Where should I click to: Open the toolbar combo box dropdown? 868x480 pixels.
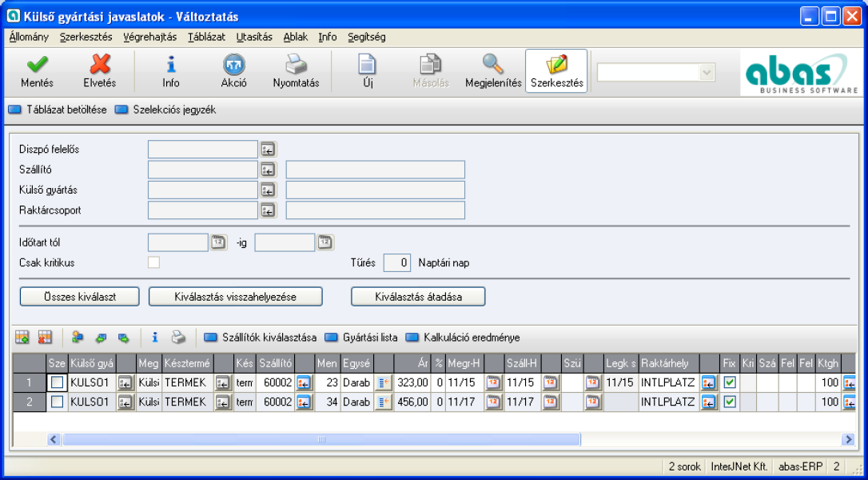(x=706, y=73)
